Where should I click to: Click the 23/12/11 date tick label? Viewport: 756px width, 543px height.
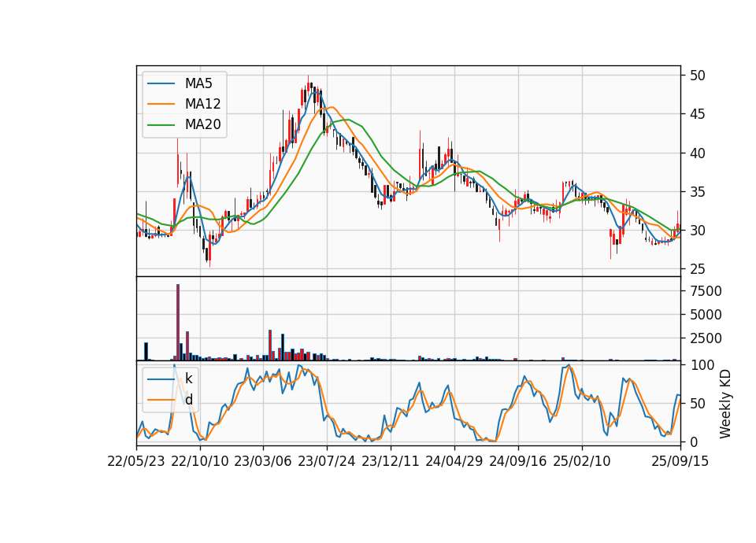click(x=390, y=461)
